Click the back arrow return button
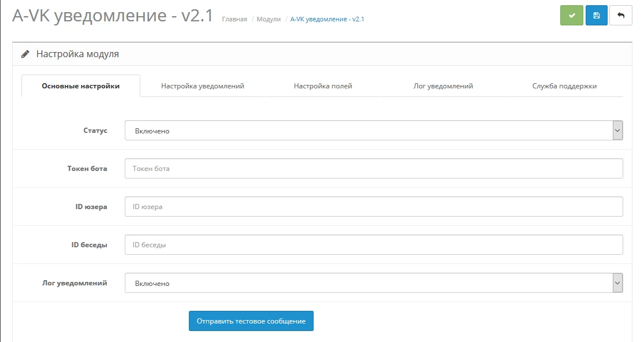 click(x=620, y=16)
